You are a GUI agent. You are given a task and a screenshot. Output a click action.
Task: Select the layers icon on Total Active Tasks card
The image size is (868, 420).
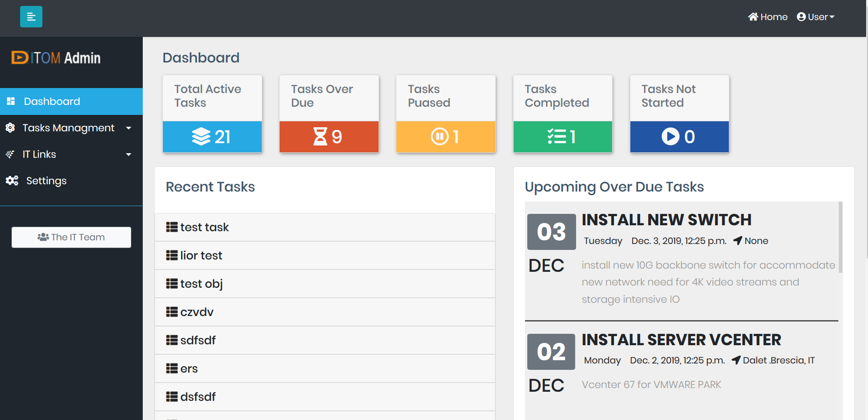[201, 136]
